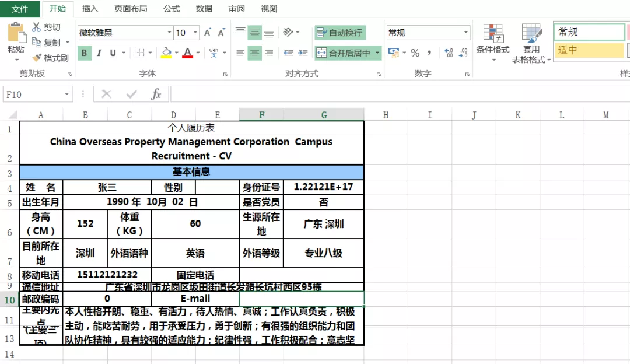Toggle Underline formatting
This screenshot has width=630, height=364.
113,52
